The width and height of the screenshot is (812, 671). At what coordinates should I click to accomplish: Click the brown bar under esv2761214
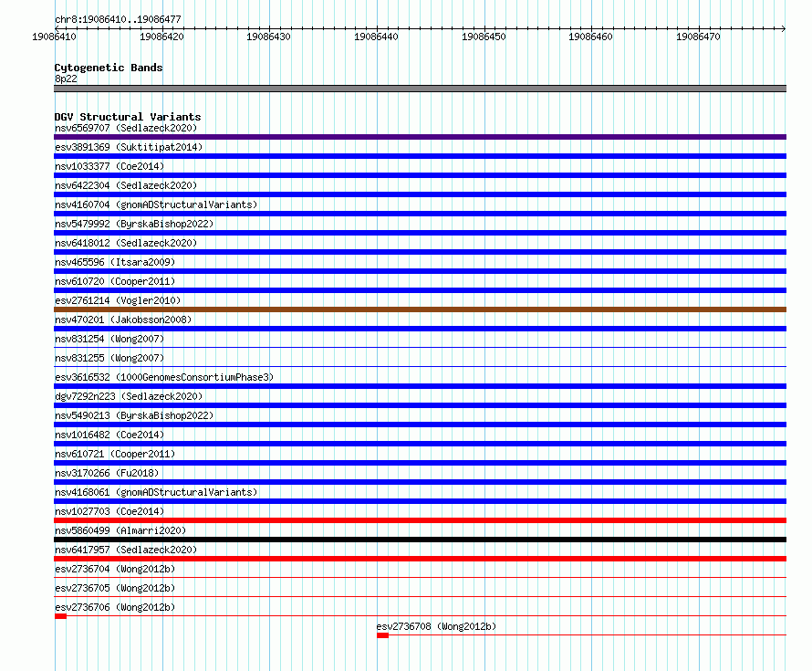(420, 309)
